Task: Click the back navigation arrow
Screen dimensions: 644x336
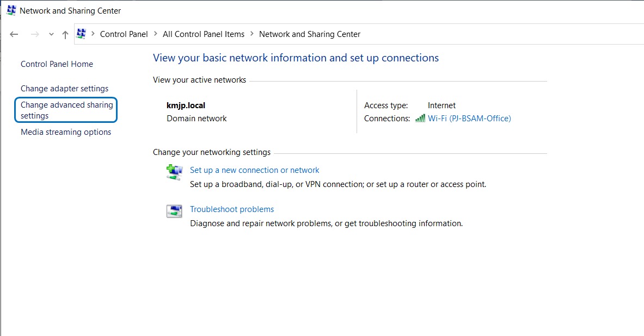Action: (14, 34)
